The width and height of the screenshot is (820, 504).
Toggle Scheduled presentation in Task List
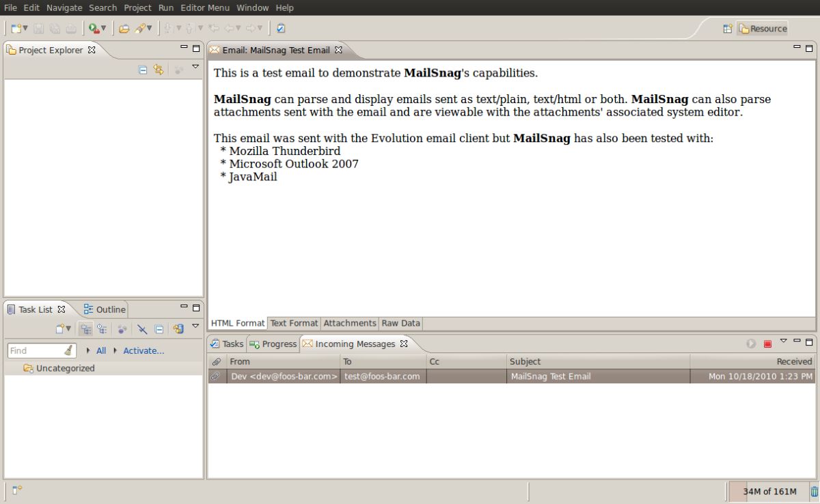(x=102, y=329)
